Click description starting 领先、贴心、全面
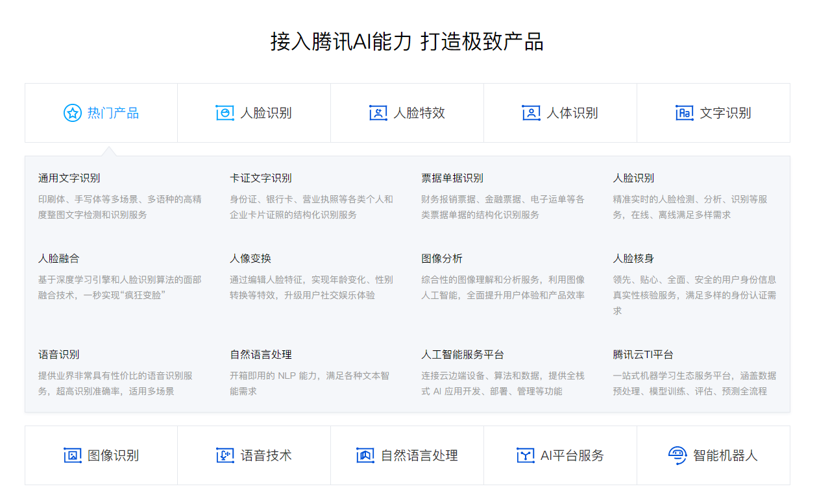817x504 pixels. (x=694, y=295)
